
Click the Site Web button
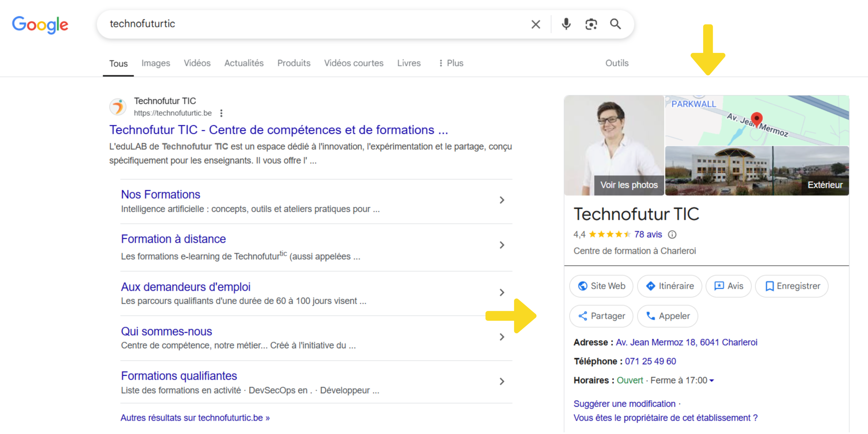tap(601, 286)
